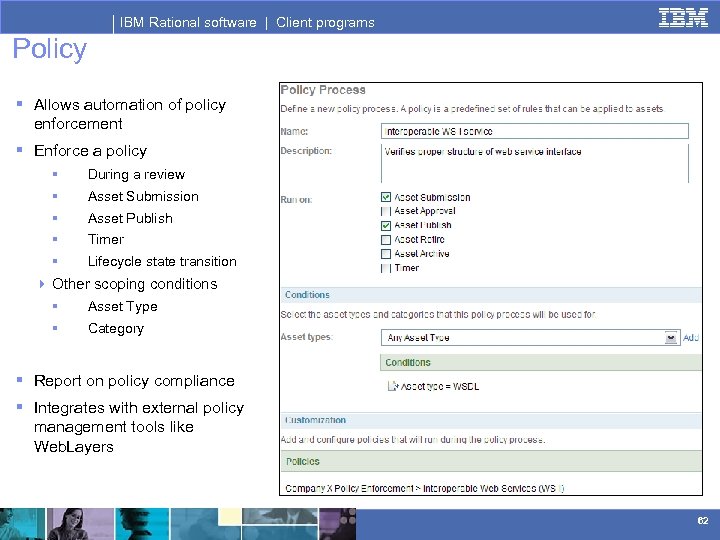Click Report on policy compliance bullet
The height and width of the screenshot is (540, 720).
134,381
